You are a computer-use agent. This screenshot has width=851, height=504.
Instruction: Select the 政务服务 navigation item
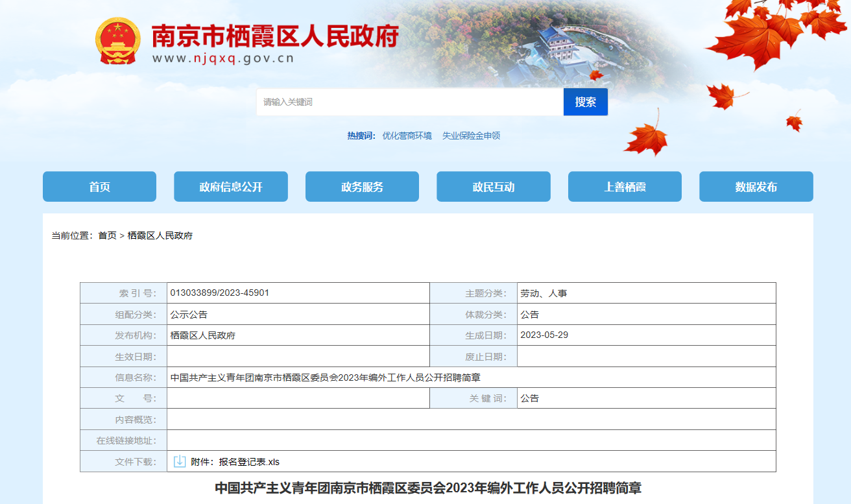click(x=362, y=187)
